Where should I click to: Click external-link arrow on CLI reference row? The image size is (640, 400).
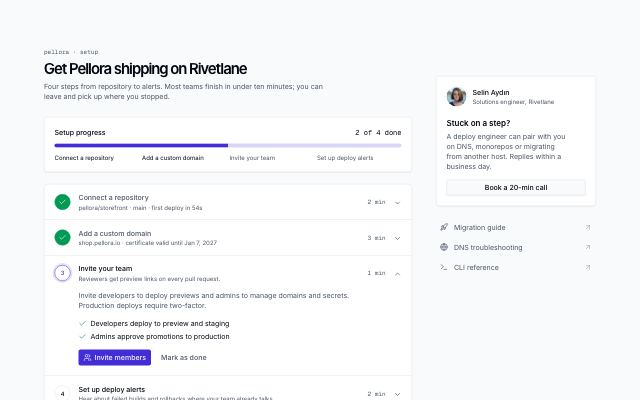point(588,267)
